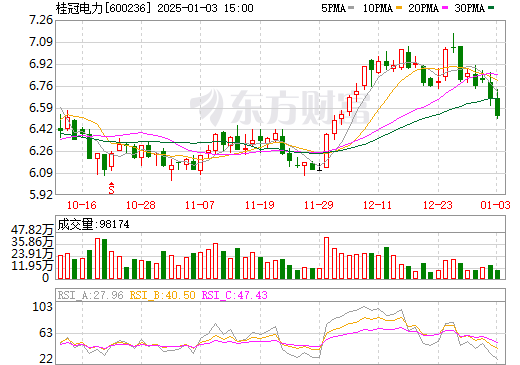The width and height of the screenshot is (520, 365).
Task: Click the RSI_B:40.50 indicator label
Action: 162,295
